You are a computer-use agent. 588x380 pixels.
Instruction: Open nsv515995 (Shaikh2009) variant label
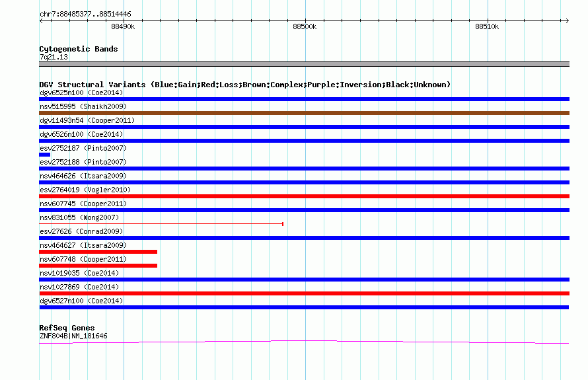point(83,106)
